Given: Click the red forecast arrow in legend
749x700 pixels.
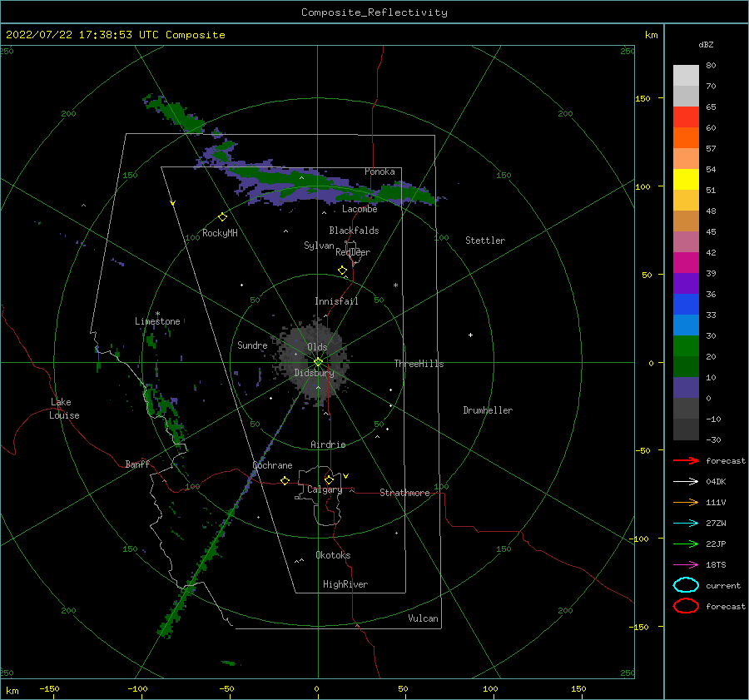Looking at the screenshot, I should coord(686,460).
